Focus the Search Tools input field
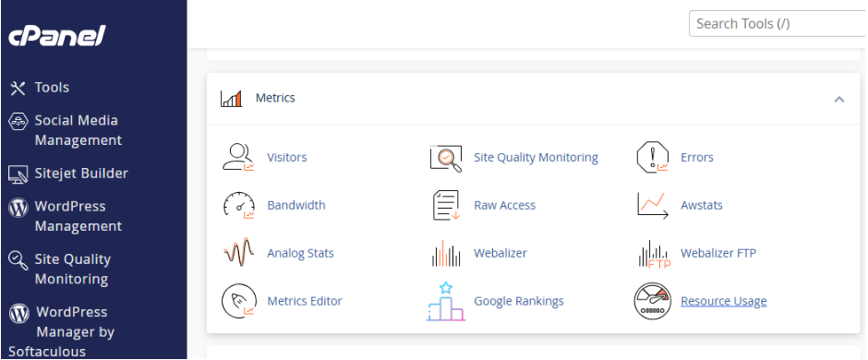This screenshot has width=868, height=360. (x=778, y=24)
